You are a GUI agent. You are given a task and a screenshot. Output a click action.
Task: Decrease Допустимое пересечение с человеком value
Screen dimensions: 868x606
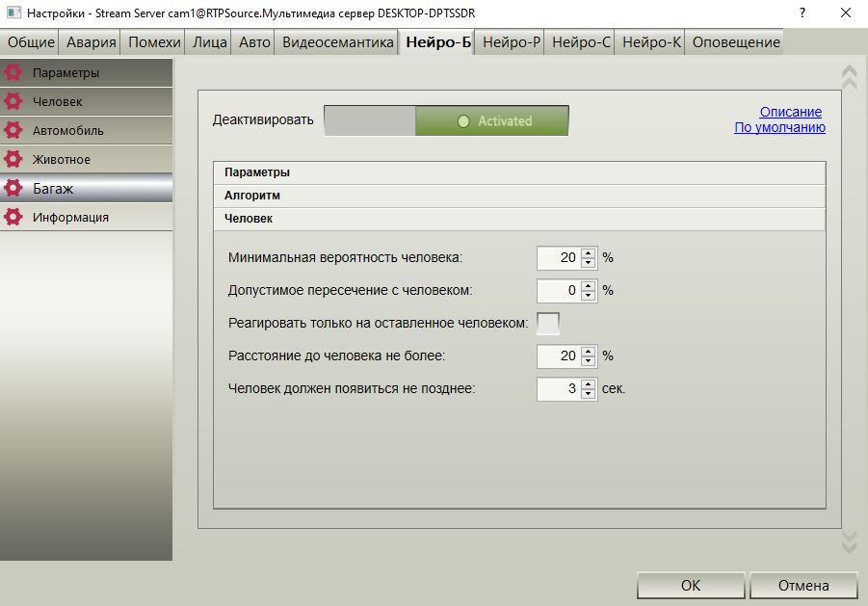(x=589, y=296)
